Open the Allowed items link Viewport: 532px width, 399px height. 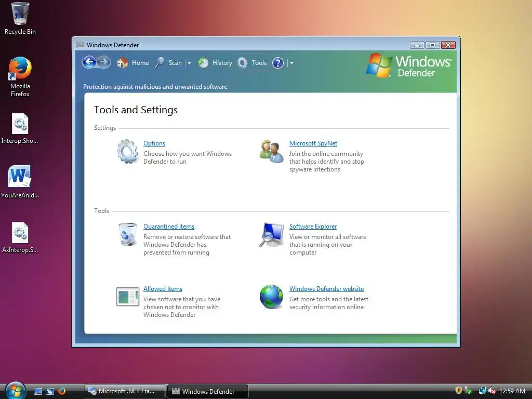(163, 289)
